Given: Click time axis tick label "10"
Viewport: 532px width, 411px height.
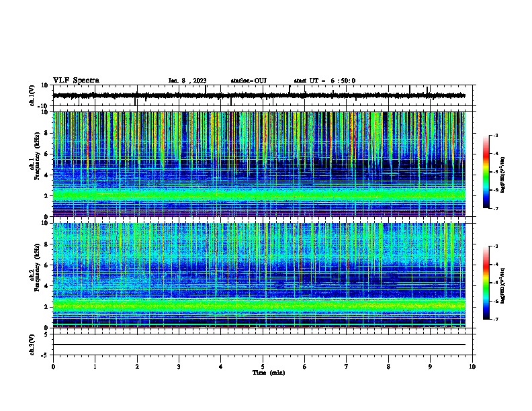Looking at the screenshot, I should (472, 367).
